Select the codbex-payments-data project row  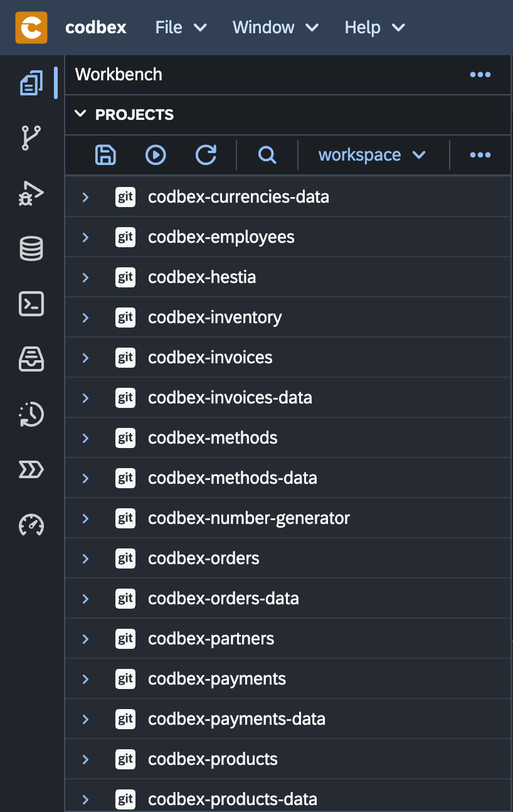tap(288, 719)
